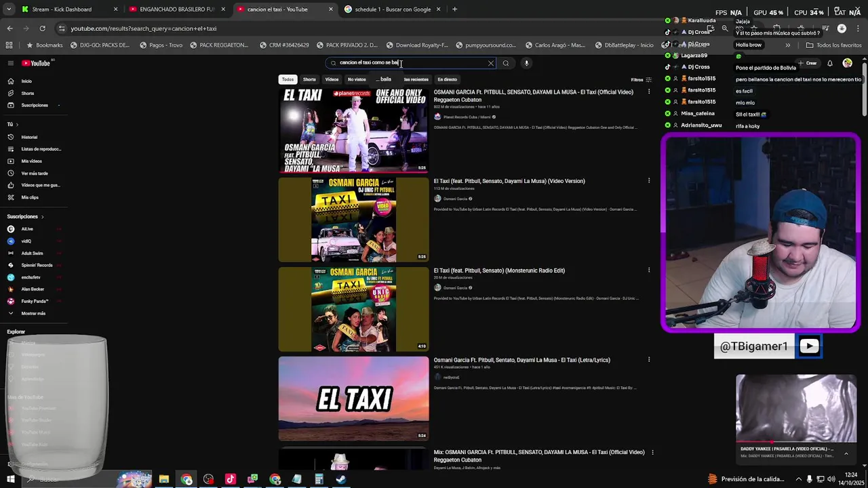Open options menu for El Taxi Video Version

649,181
